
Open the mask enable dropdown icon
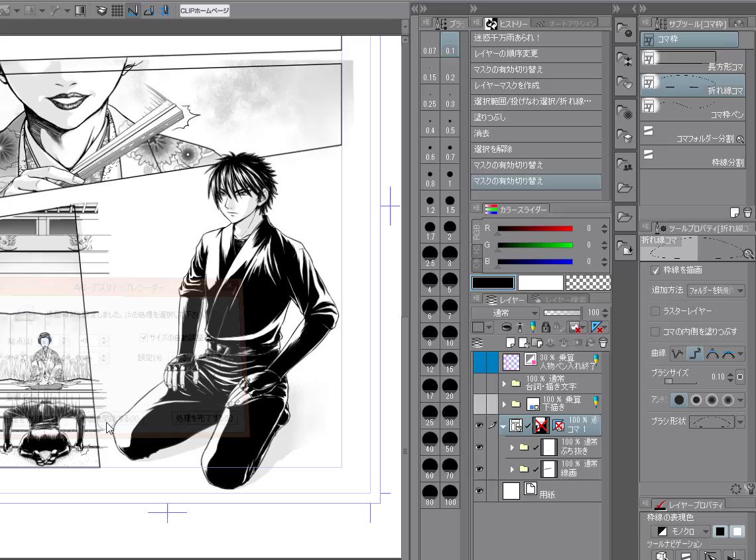click(576, 327)
